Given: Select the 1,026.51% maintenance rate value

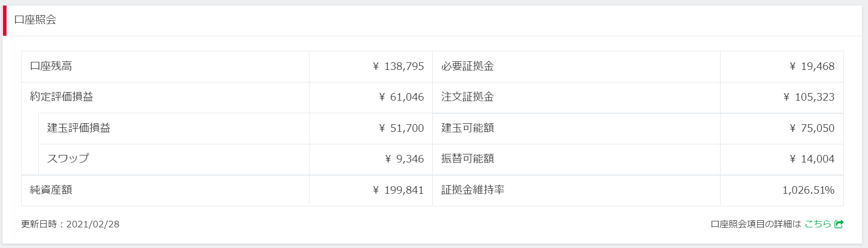Looking at the screenshot, I should click(808, 190).
